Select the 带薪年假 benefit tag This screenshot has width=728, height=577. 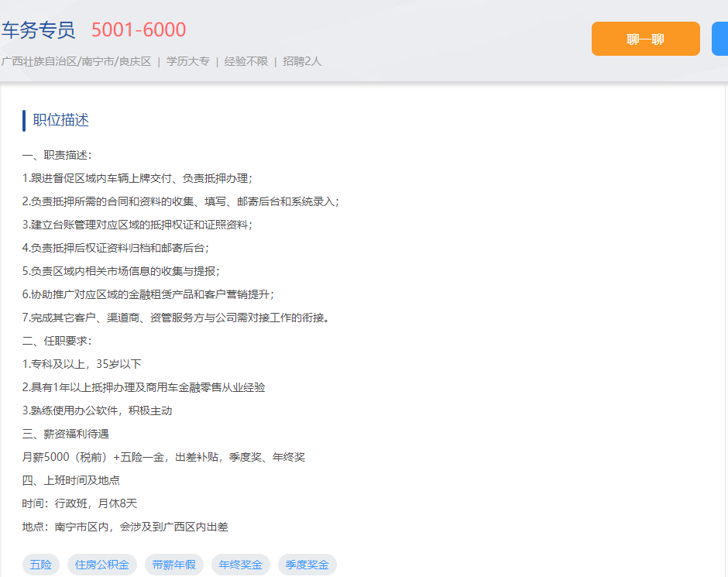click(174, 565)
